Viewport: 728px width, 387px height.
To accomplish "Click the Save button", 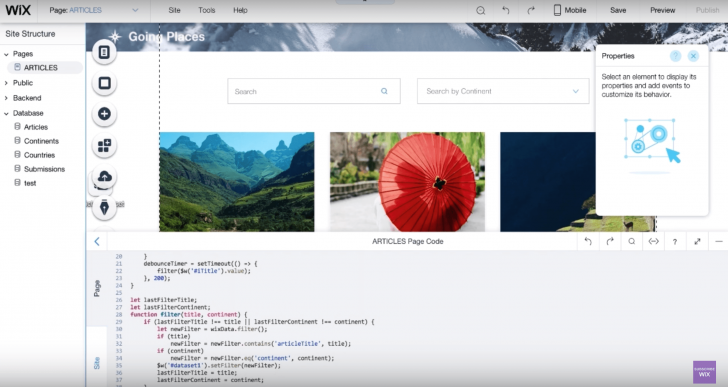I will (x=618, y=10).
